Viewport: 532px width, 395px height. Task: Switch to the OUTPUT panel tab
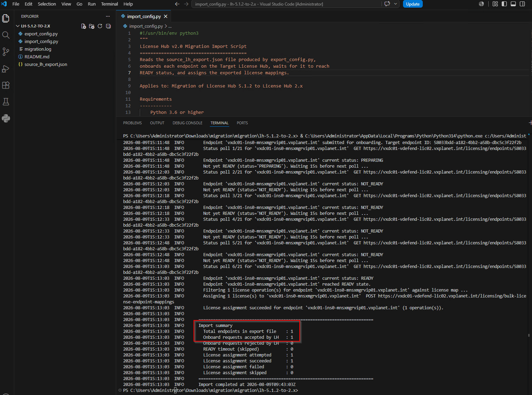(x=157, y=123)
